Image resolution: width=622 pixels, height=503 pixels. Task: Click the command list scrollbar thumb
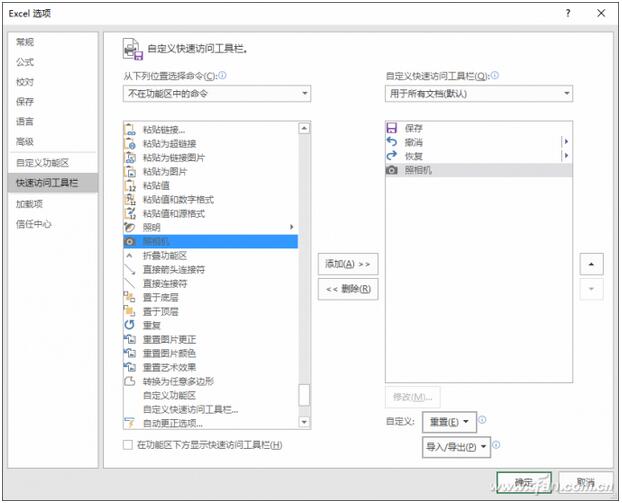[x=304, y=395]
